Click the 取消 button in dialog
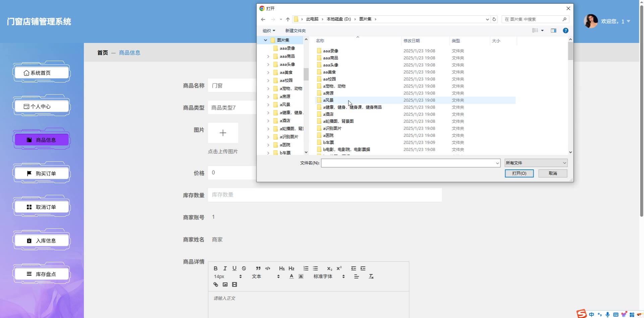The height and width of the screenshot is (318, 644). (553, 173)
